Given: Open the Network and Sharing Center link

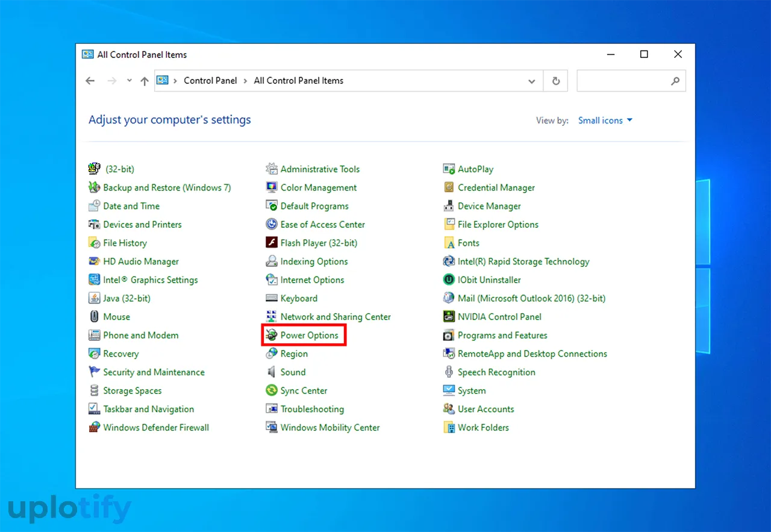Looking at the screenshot, I should pyautogui.click(x=336, y=317).
